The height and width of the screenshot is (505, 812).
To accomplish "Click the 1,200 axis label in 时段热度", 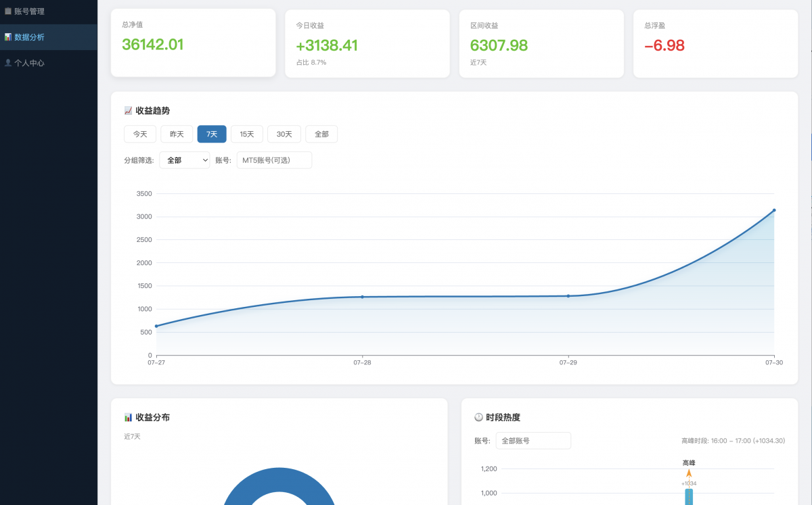I will [489, 468].
